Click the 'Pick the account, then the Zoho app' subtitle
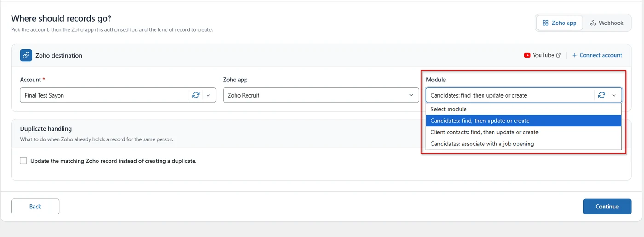Viewport: 644px width, 237px height. click(112, 29)
